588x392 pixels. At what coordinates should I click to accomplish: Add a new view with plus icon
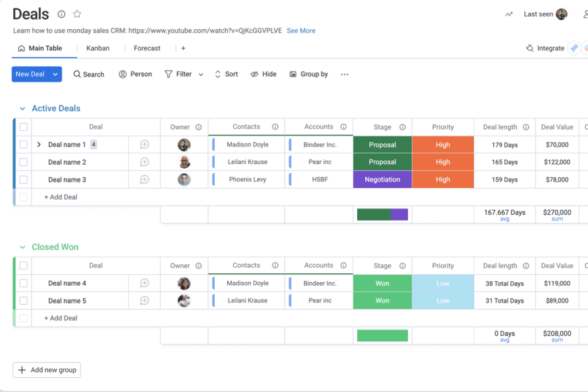183,48
